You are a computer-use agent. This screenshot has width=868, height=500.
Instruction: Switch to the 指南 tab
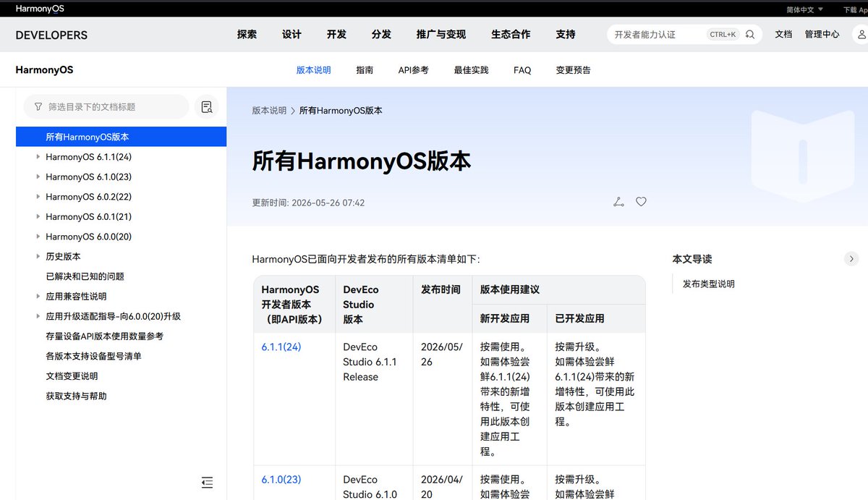click(x=365, y=70)
